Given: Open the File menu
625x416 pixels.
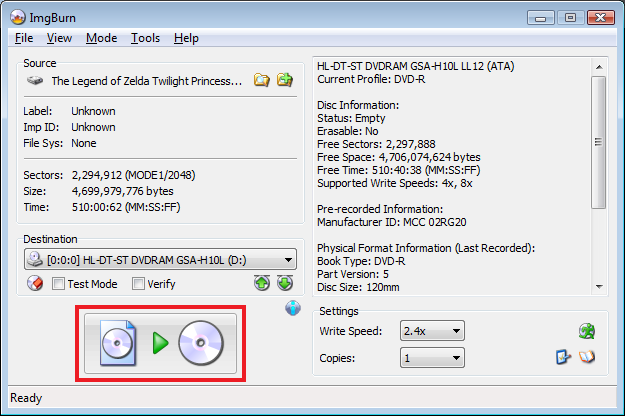Looking at the screenshot, I should tap(24, 38).
